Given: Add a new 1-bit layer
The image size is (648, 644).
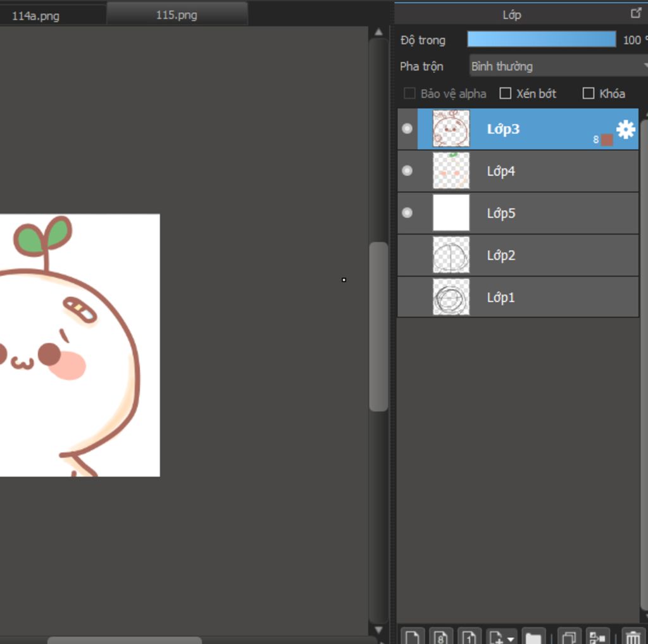Looking at the screenshot, I should [469, 636].
